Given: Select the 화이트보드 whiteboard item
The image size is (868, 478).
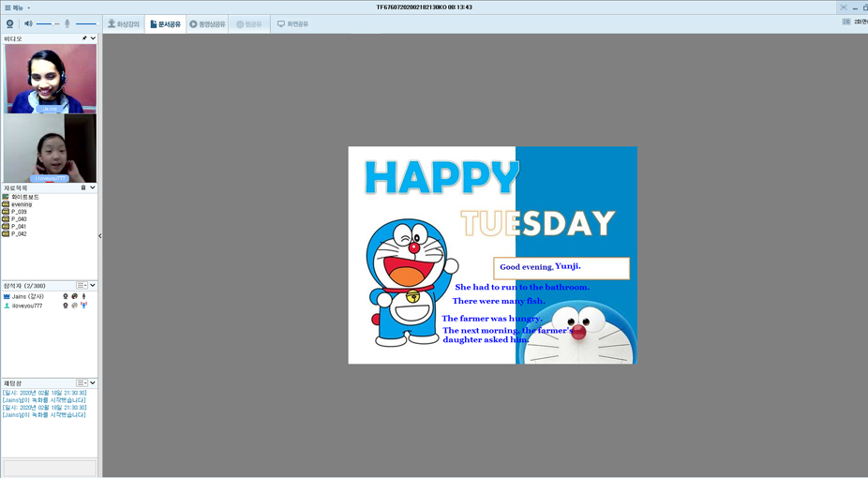Looking at the screenshot, I should pos(24,197).
